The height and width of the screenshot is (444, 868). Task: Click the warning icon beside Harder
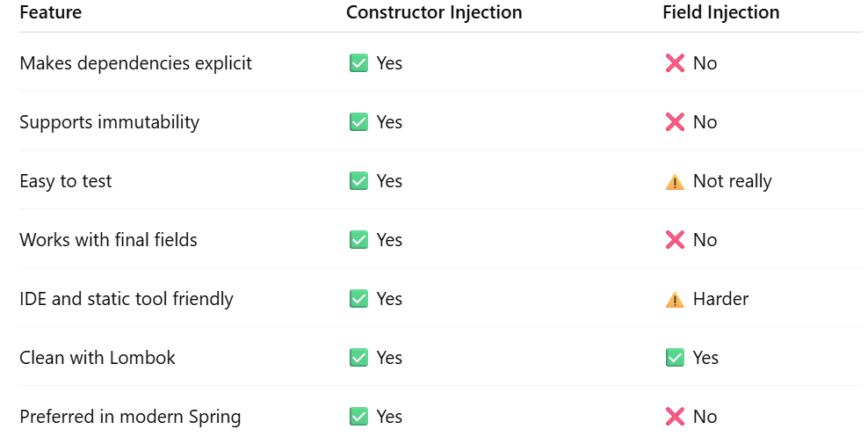coord(675,300)
